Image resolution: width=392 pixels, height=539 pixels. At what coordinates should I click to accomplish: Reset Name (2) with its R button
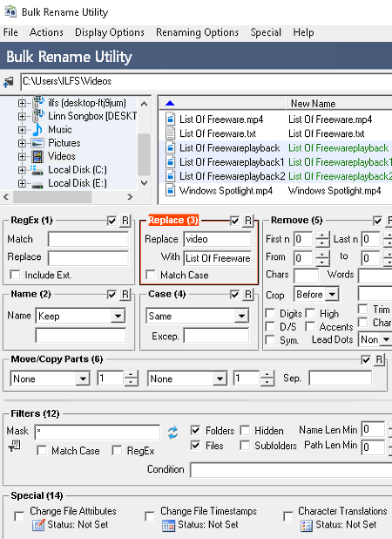click(125, 294)
